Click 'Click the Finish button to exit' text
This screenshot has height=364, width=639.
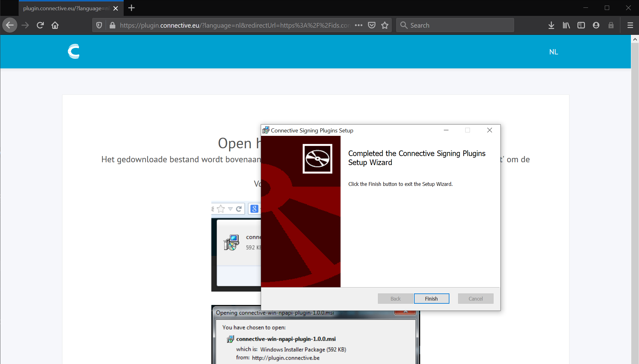tap(400, 184)
